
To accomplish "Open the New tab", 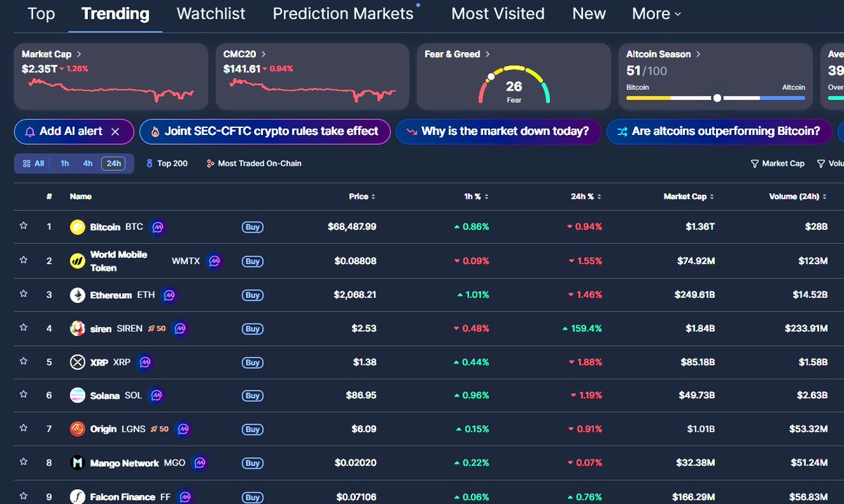I will click(x=589, y=13).
